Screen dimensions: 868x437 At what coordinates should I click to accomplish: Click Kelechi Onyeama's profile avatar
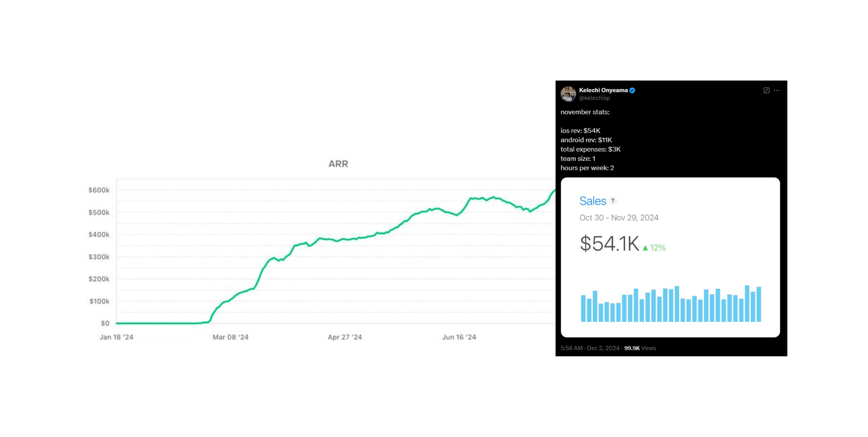click(x=568, y=94)
